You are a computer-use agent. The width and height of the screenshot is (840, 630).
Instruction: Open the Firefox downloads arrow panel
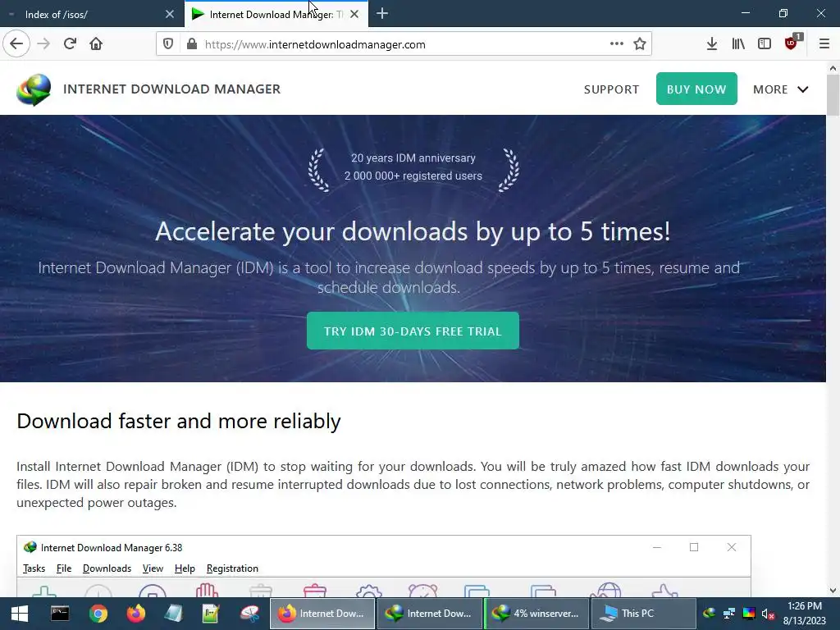[711, 44]
